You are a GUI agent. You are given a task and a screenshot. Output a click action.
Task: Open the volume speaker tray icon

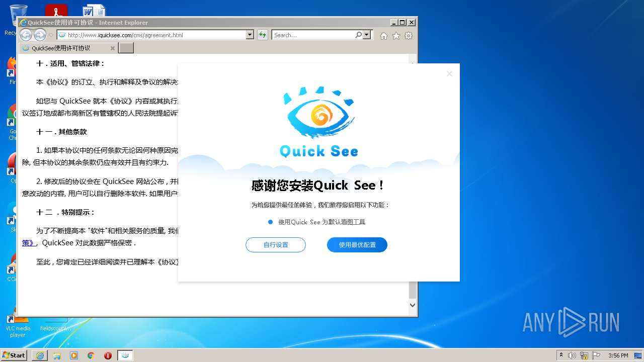pos(572,355)
